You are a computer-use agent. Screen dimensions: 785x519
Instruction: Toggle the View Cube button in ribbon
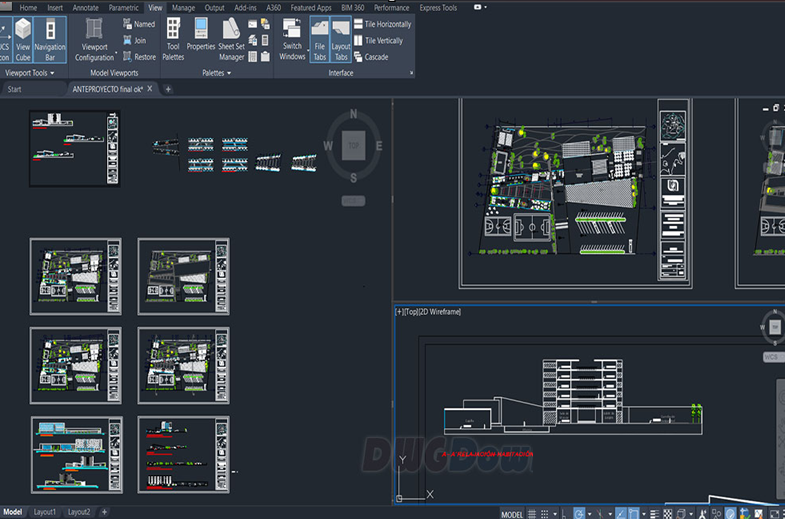[23, 40]
